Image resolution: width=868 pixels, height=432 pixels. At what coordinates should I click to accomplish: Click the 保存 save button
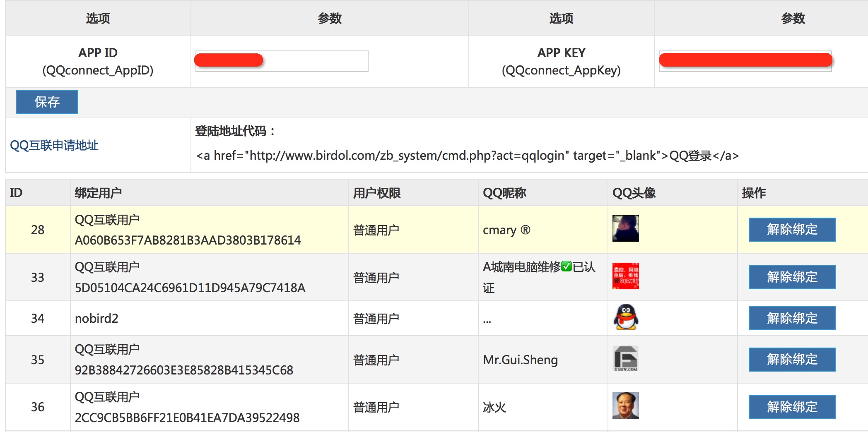pos(47,102)
